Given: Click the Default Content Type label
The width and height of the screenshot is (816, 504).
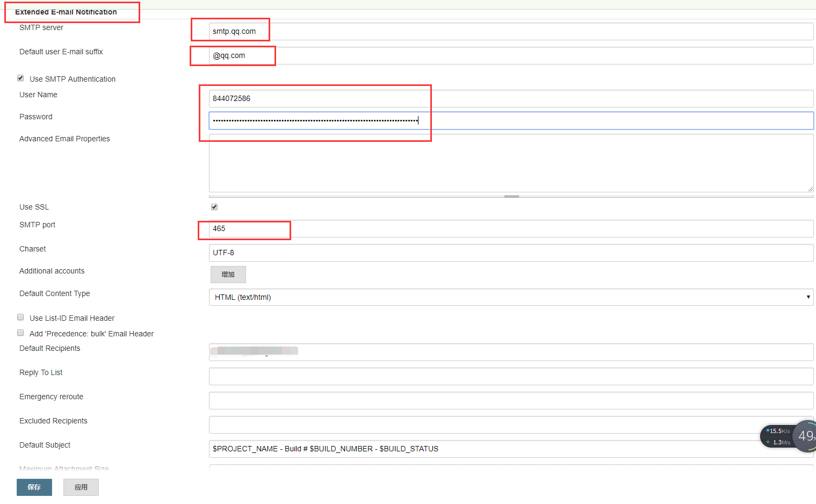Looking at the screenshot, I should pos(55,293).
